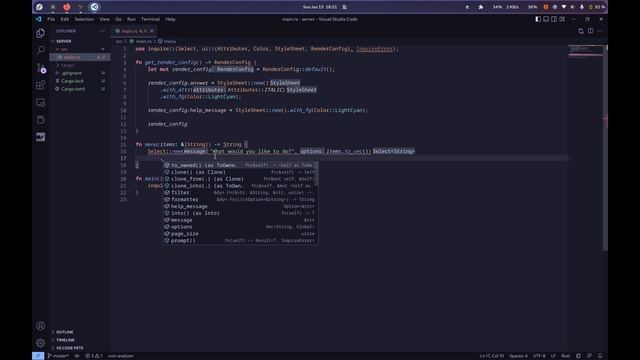Open the .gitignore file
The height and width of the screenshot is (360, 640).
(80, 73)
